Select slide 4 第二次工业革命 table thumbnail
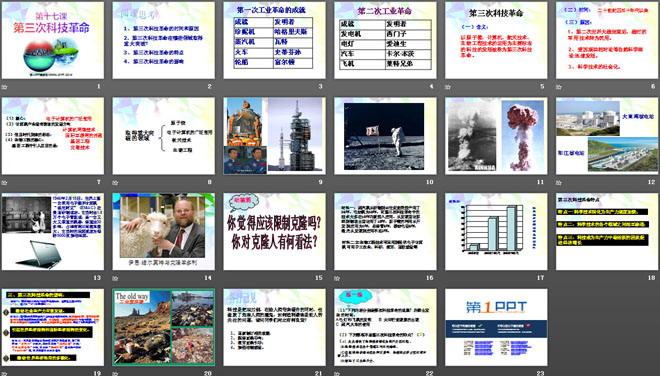Screen dimensions: 660x376 point(385,40)
